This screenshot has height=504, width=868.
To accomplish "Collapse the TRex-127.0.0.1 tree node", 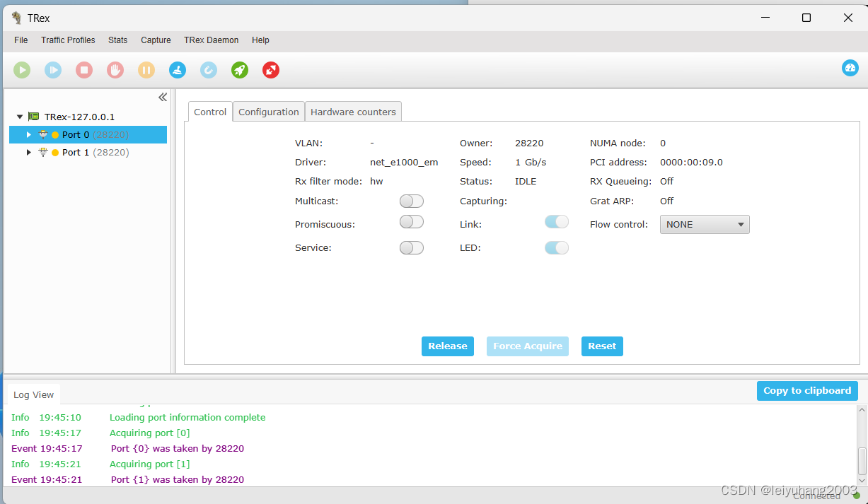I will tap(18, 116).
